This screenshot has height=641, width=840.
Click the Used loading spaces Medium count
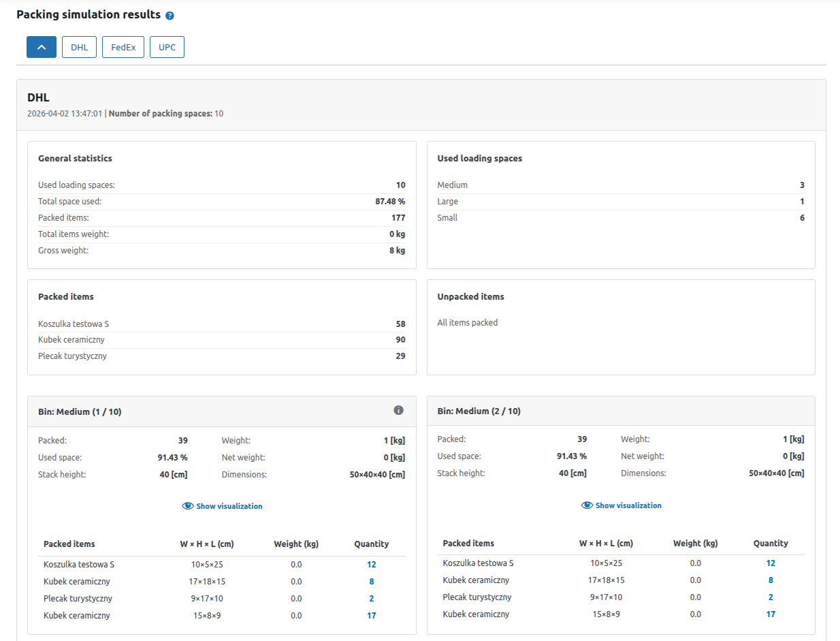(802, 185)
